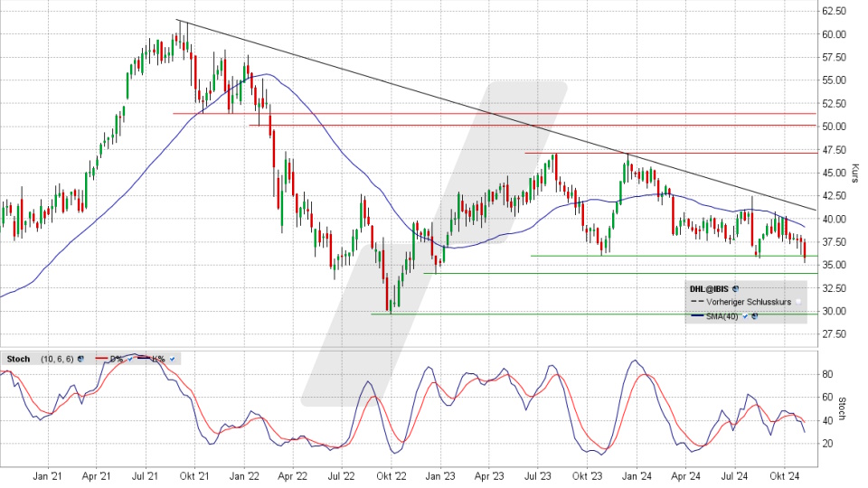
Task: Open the SMA(40) indicator settings icon
Action: 754,316
